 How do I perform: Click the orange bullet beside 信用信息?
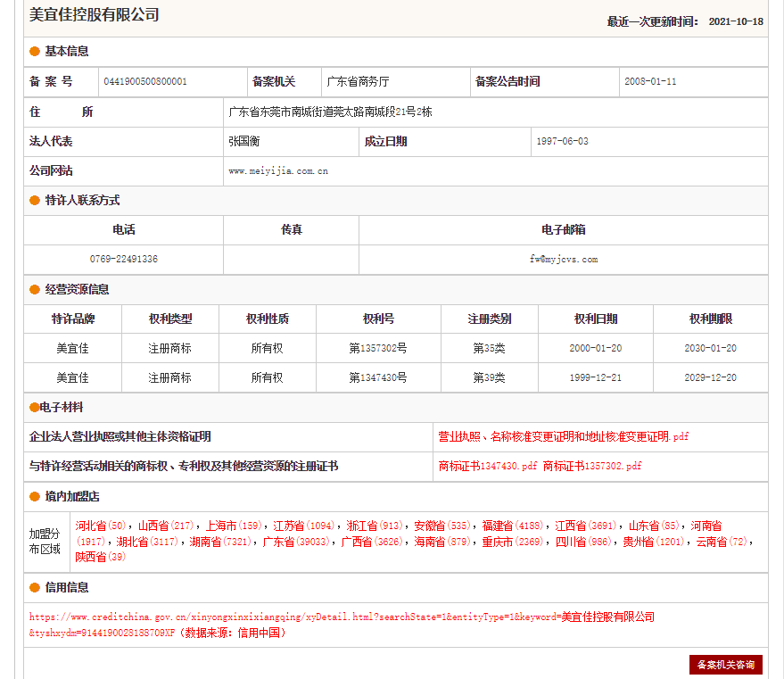pos(35,588)
